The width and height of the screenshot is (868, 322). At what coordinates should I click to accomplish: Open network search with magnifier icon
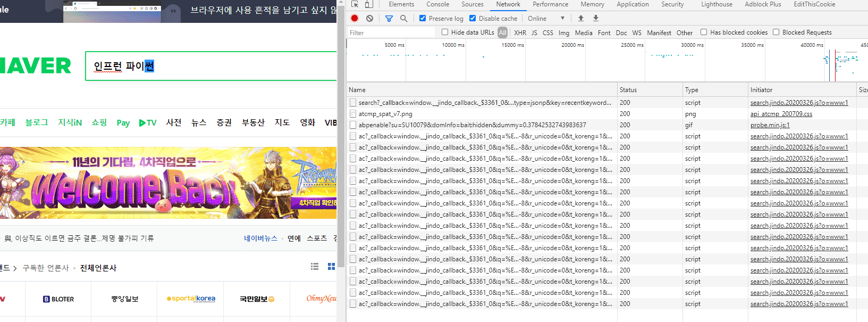pos(403,18)
